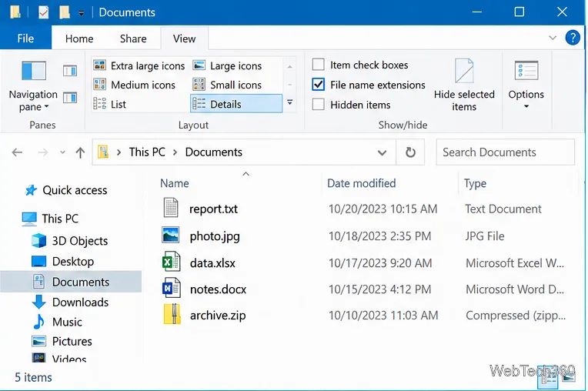Click the Properties quick access icon
Image resolution: width=588 pixels, height=391 pixels.
(44, 12)
